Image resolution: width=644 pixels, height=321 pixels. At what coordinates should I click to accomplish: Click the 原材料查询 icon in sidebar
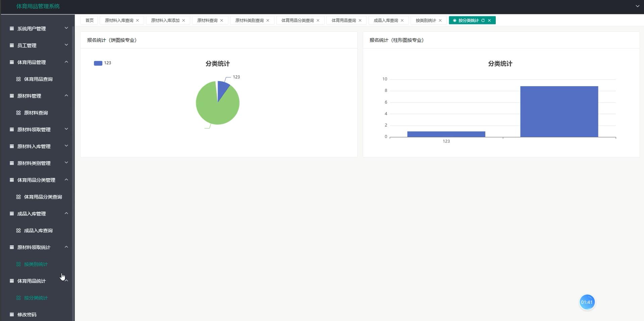click(19, 113)
